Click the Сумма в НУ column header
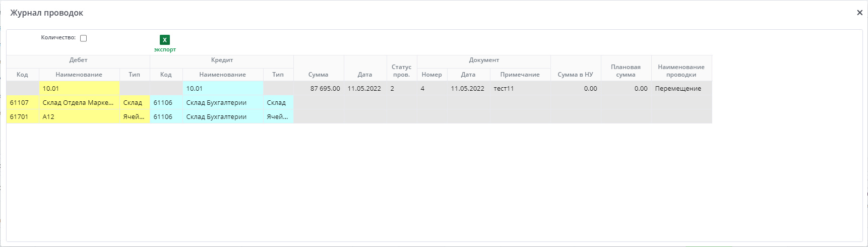Image resolution: width=868 pixels, height=247 pixels. tap(575, 75)
